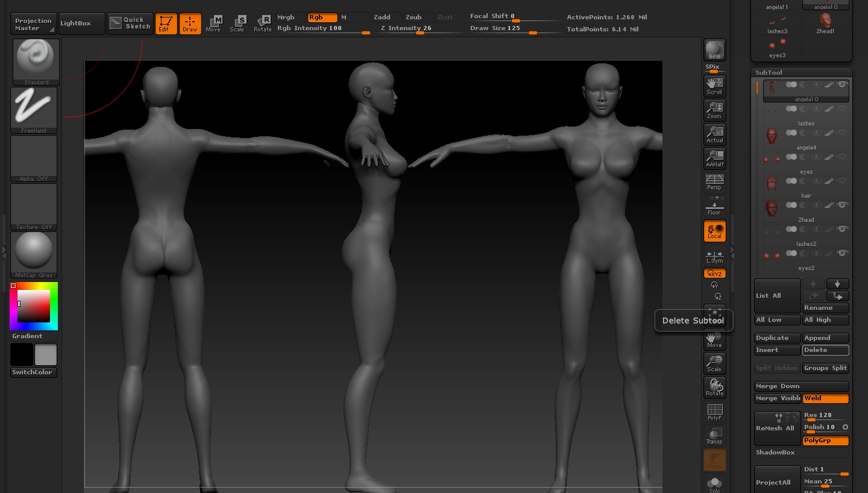Click the SwitchColor button
This screenshot has width=868, height=493.
tap(34, 372)
